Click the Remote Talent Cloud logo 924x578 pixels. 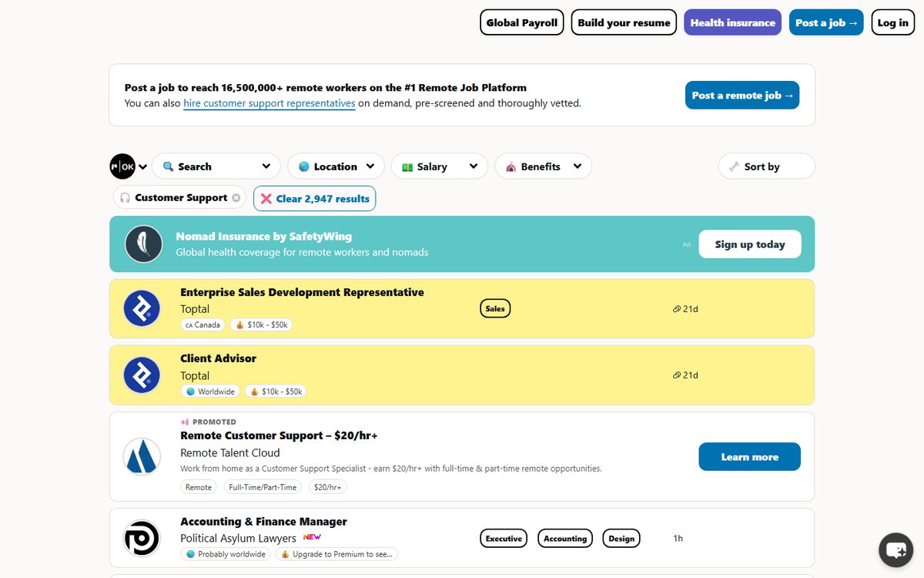point(142,456)
